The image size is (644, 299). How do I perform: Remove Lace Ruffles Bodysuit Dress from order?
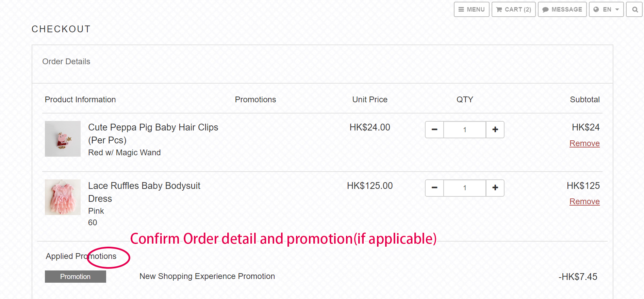pos(584,201)
